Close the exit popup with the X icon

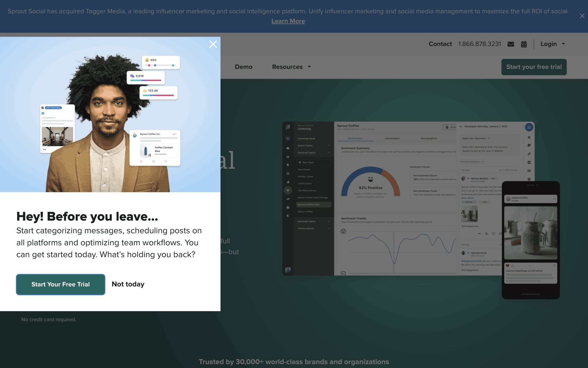point(213,44)
